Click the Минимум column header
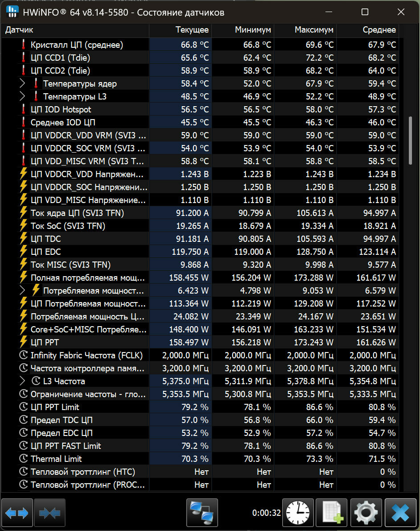 (243, 30)
